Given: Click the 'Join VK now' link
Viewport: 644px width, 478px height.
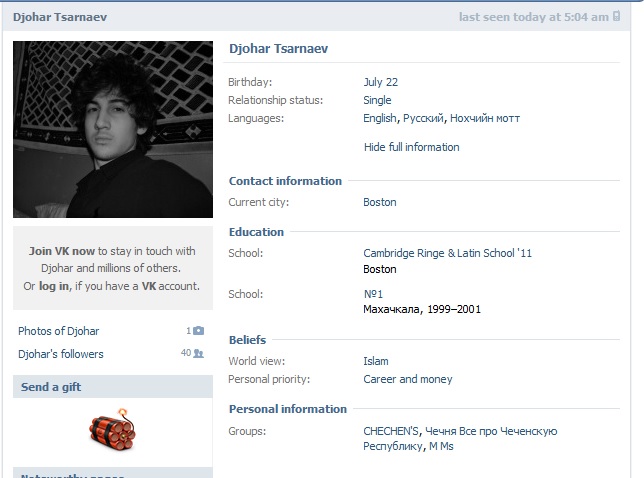Looking at the screenshot, I should click(62, 251).
